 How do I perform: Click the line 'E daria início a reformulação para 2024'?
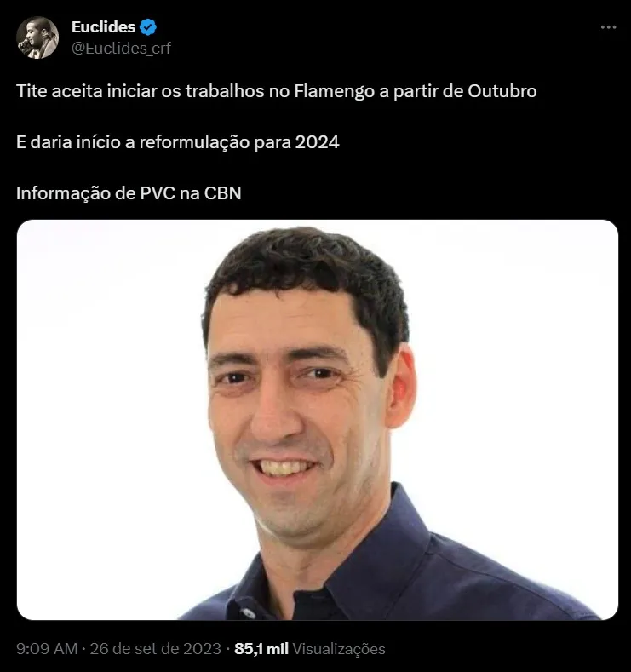pyautogui.click(x=178, y=142)
